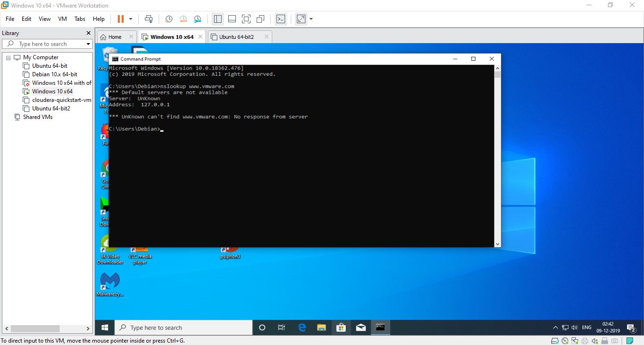The width and height of the screenshot is (644, 345).
Task: Revert the VM to its snapshot
Action: point(183,19)
